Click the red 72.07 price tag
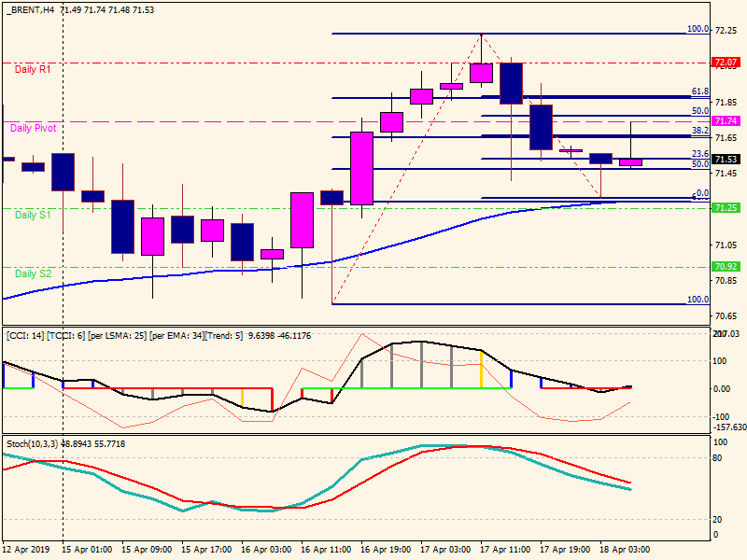 click(x=726, y=63)
